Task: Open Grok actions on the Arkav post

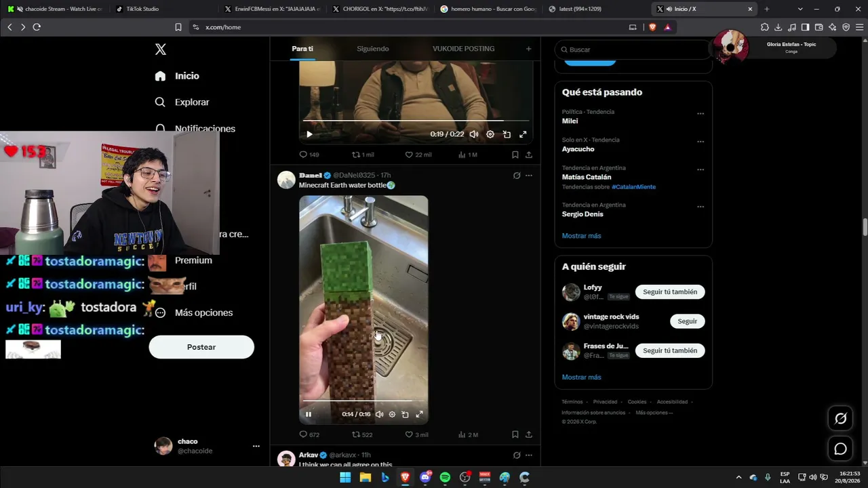Action: [517, 455]
